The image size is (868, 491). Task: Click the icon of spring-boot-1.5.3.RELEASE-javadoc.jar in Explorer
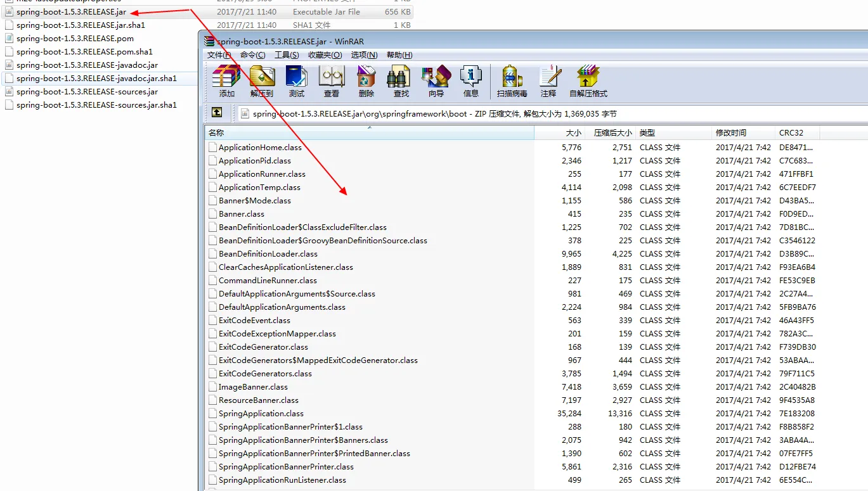tap(9, 65)
